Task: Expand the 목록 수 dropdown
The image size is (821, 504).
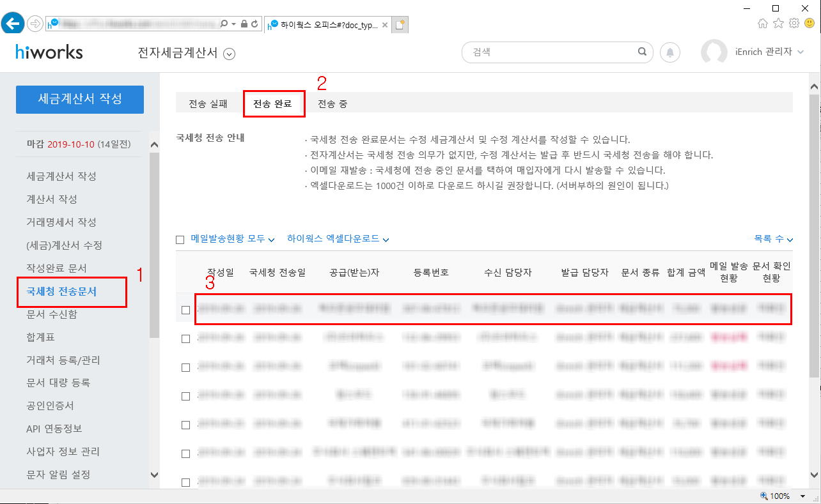Action: pos(773,239)
